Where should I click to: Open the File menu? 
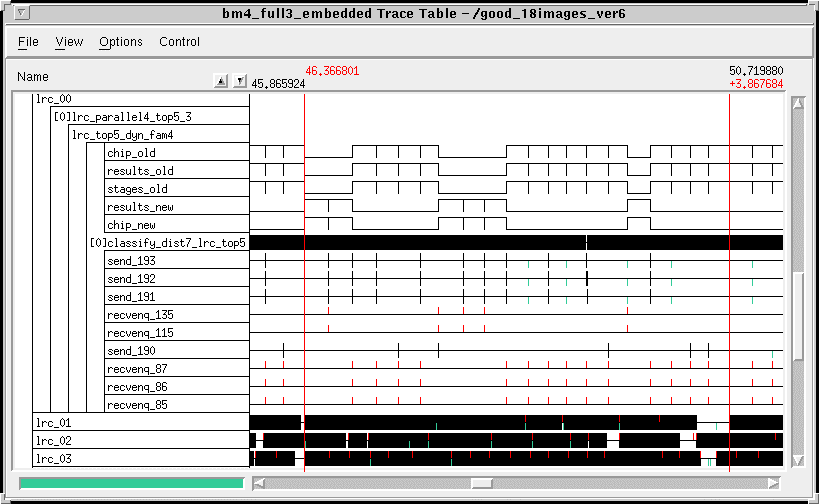click(x=28, y=42)
